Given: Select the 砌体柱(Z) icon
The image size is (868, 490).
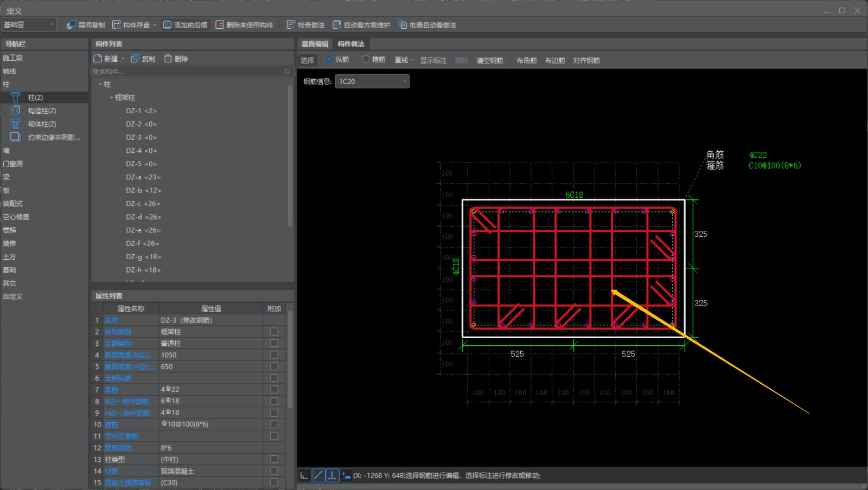Looking at the screenshot, I should click(x=15, y=124).
